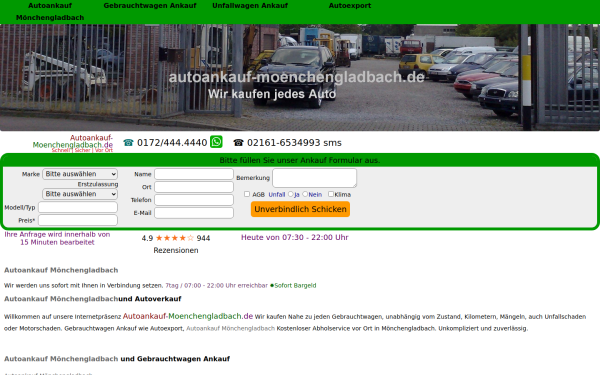Follow gray Autoankauf Mönchengladbach inline link
The width and height of the screenshot is (600, 375).
(x=230, y=328)
